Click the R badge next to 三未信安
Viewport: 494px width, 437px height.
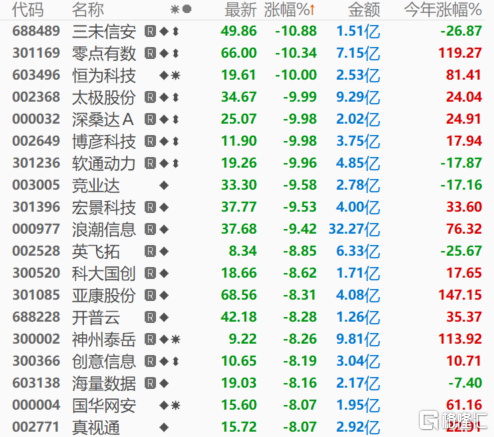pyautogui.click(x=150, y=31)
